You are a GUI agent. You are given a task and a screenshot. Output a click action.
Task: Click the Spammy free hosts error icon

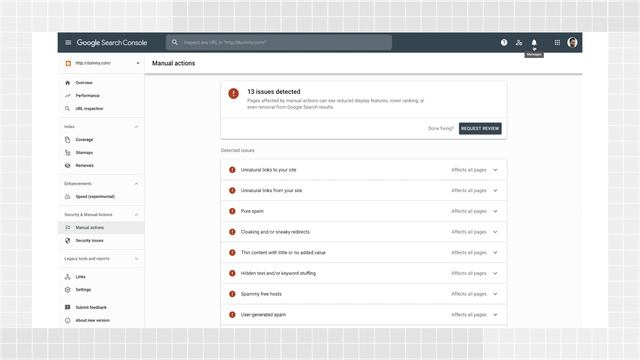[x=232, y=294]
